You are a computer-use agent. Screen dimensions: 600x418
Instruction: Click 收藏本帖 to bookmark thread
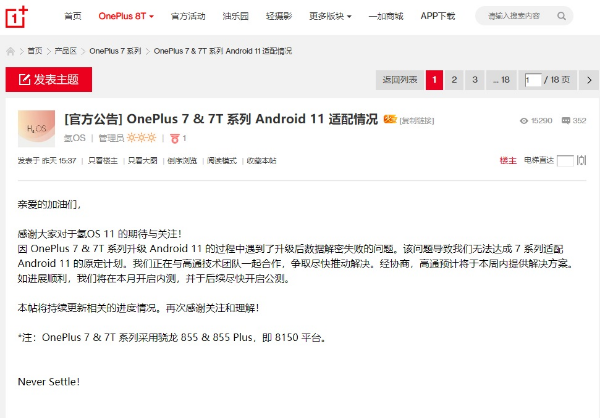click(261, 161)
